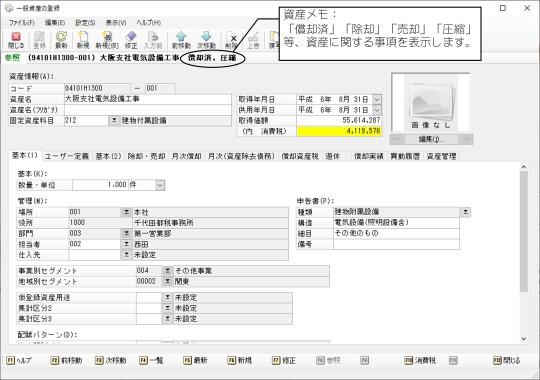Go to previous record with 前移動 arrow
Image resolution: width=540 pixels, height=380 pixels.
click(x=181, y=40)
